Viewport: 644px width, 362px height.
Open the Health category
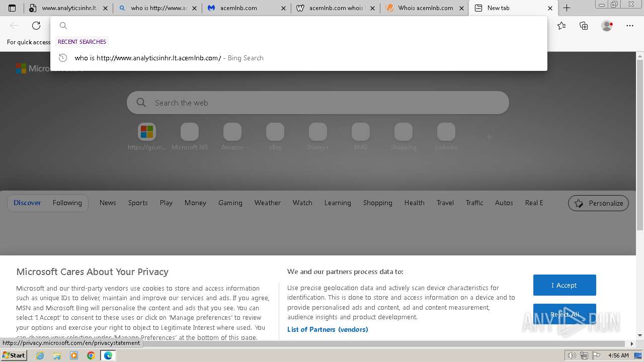[x=415, y=203]
